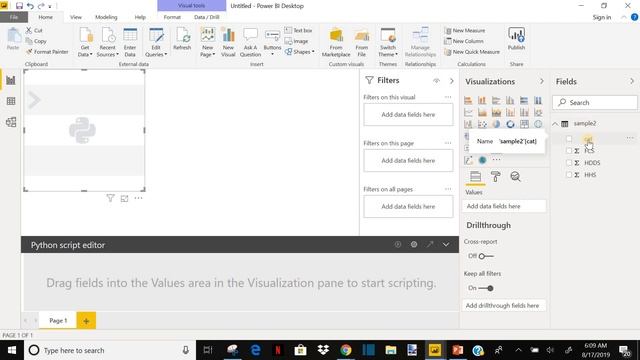Toggle the Keep all filters switch

pos(486,288)
